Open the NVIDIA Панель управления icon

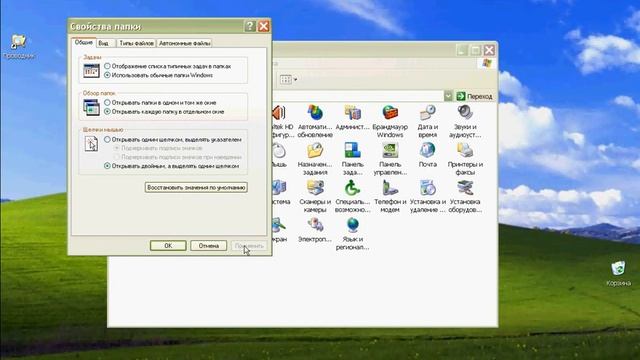point(390,159)
